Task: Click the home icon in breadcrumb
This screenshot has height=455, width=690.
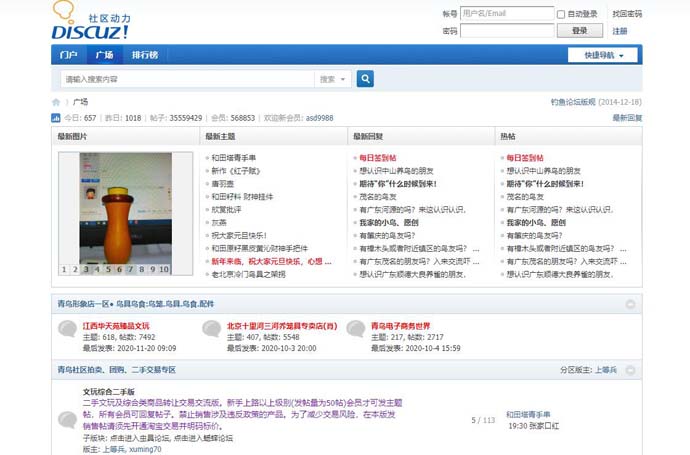Action: click(x=56, y=102)
